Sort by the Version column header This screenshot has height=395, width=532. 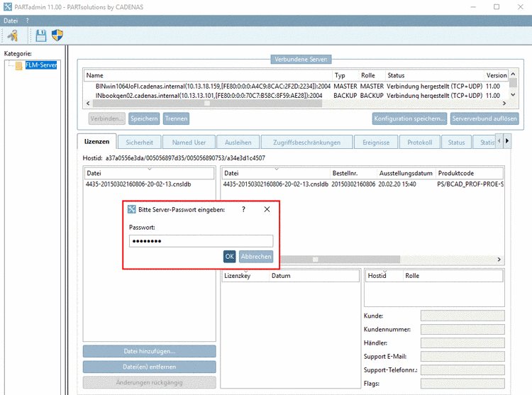coord(497,75)
